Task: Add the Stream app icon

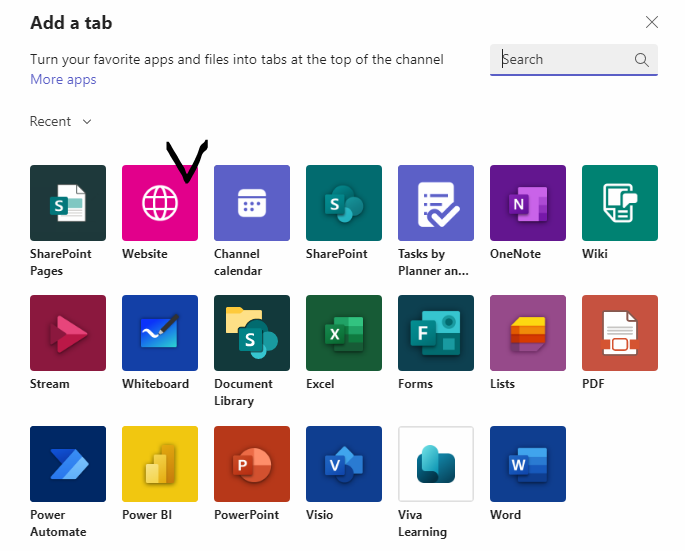Action: [68, 333]
